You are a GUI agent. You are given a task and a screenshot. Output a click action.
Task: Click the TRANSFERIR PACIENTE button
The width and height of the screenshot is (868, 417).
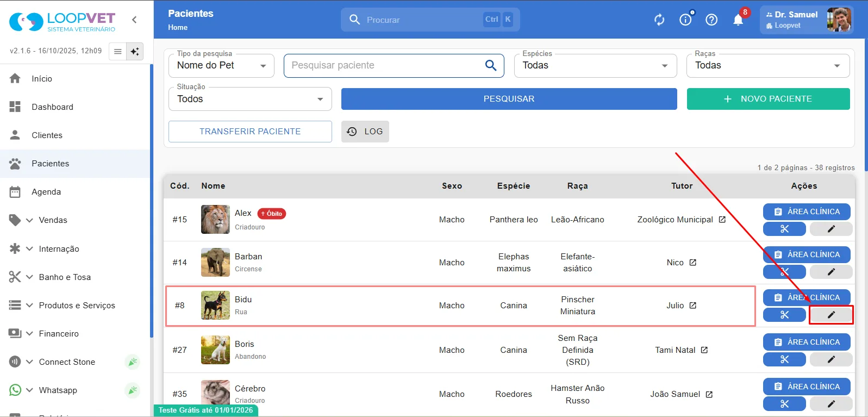[250, 132]
